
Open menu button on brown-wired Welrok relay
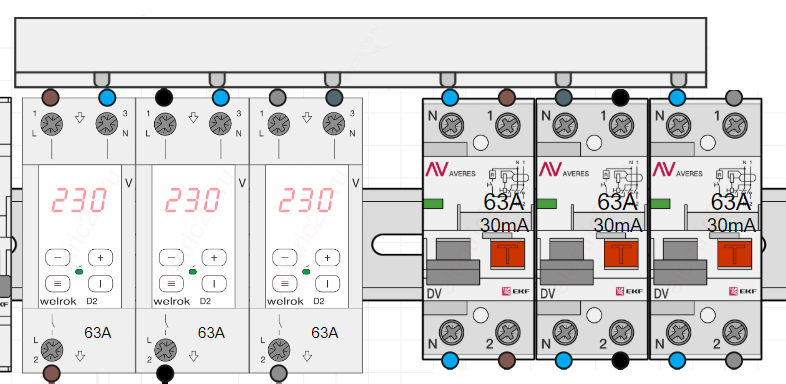click(58, 283)
